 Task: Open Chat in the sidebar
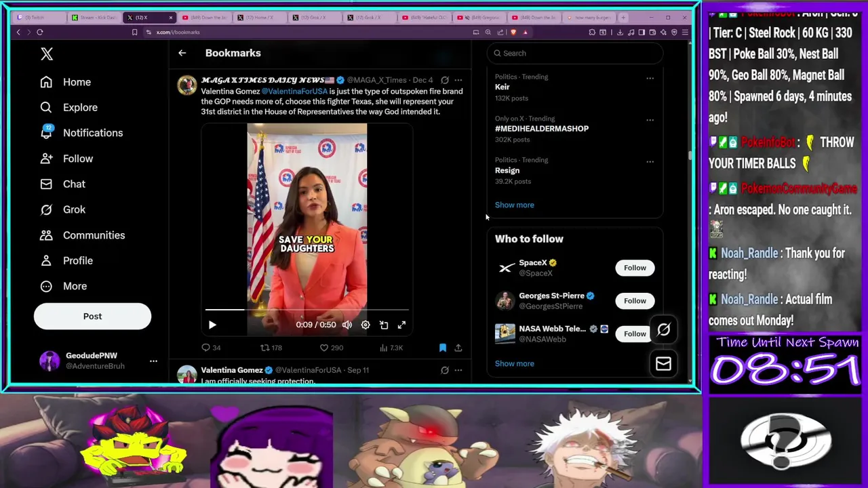(x=62, y=184)
